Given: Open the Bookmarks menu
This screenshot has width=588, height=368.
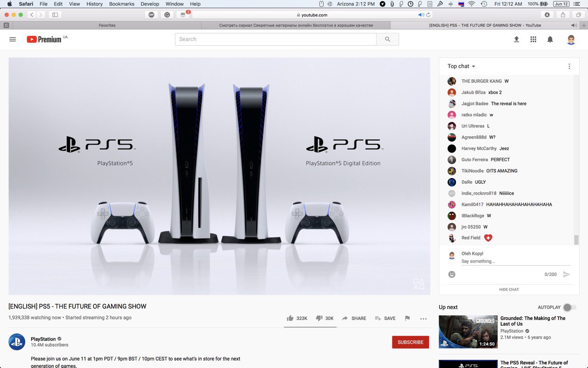Looking at the screenshot, I should (x=122, y=4).
